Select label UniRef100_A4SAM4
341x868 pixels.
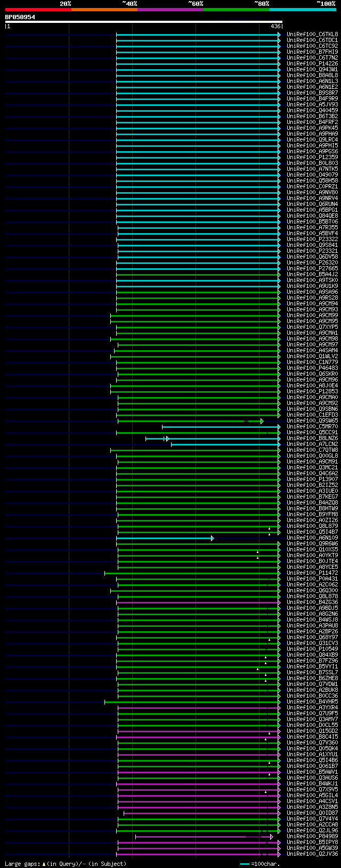[x=312, y=351]
